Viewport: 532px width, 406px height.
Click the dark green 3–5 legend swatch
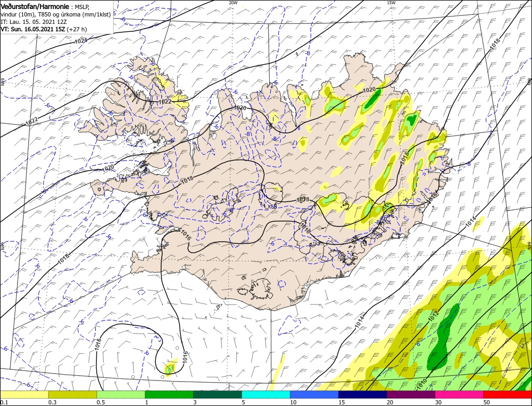(218, 394)
